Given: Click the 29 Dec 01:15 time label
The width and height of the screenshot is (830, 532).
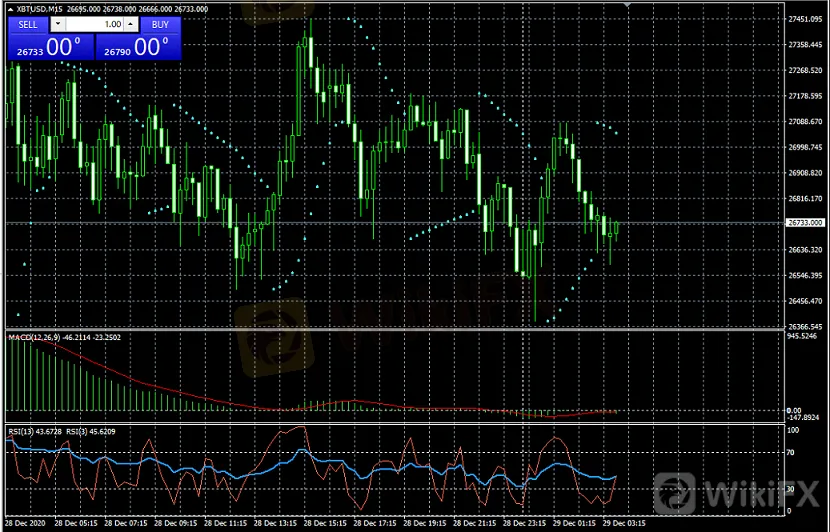Looking at the screenshot, I should point(573,523).
